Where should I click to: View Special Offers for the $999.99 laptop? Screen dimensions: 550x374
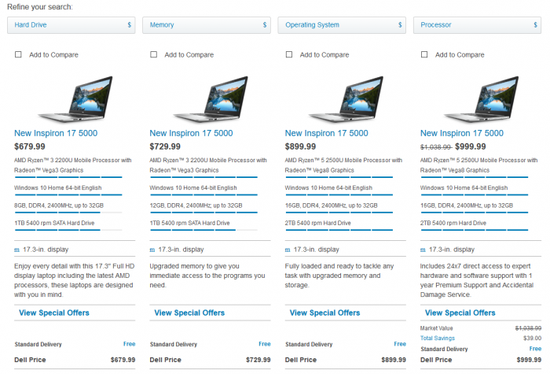tap(460, 313)
